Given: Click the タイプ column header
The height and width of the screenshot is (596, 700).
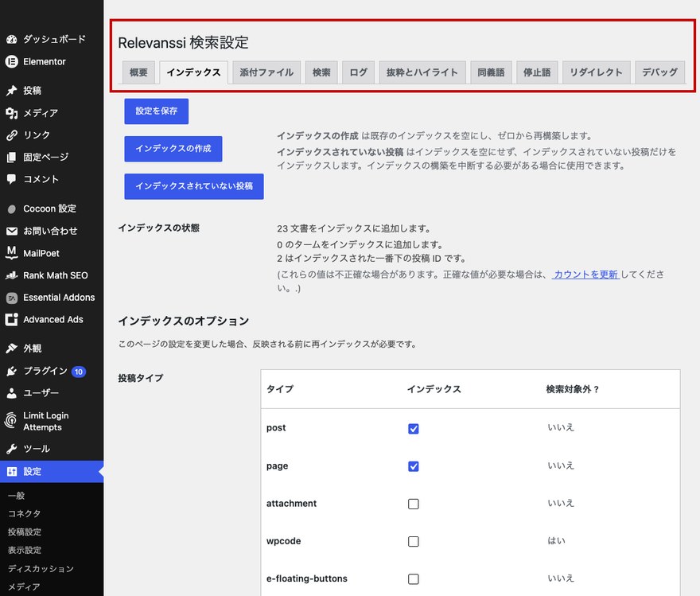Looking at the screenshot, I should coord(280,389).
